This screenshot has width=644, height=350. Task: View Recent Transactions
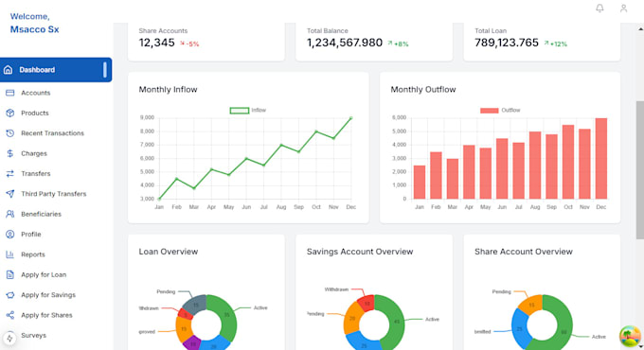[53, 133]
